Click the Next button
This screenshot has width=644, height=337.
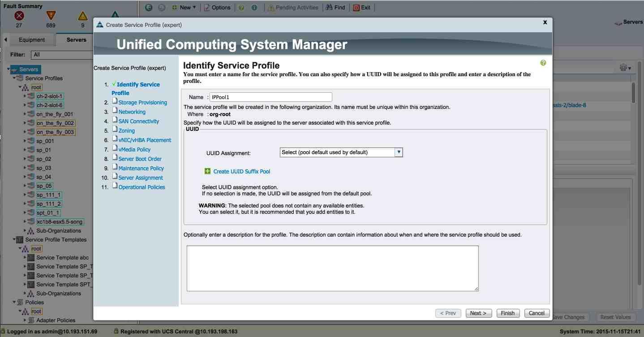[x=479, y=313]
